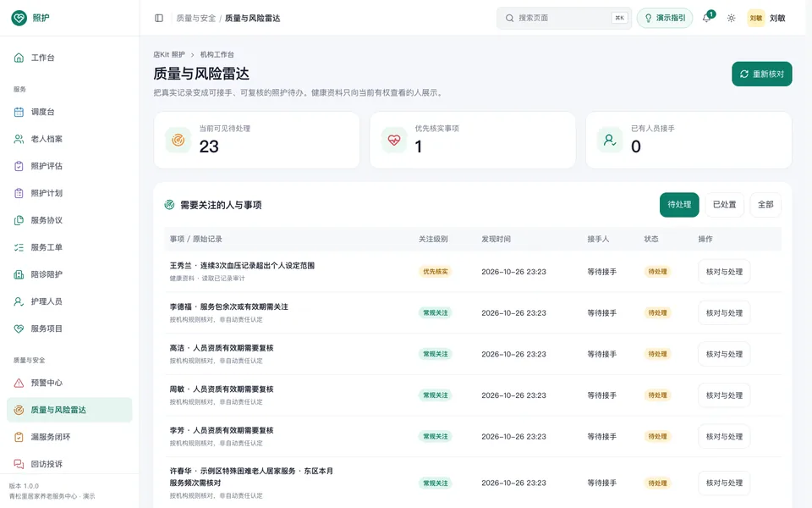Click the 版本 1.0.0 footer text

coord(24,486)
